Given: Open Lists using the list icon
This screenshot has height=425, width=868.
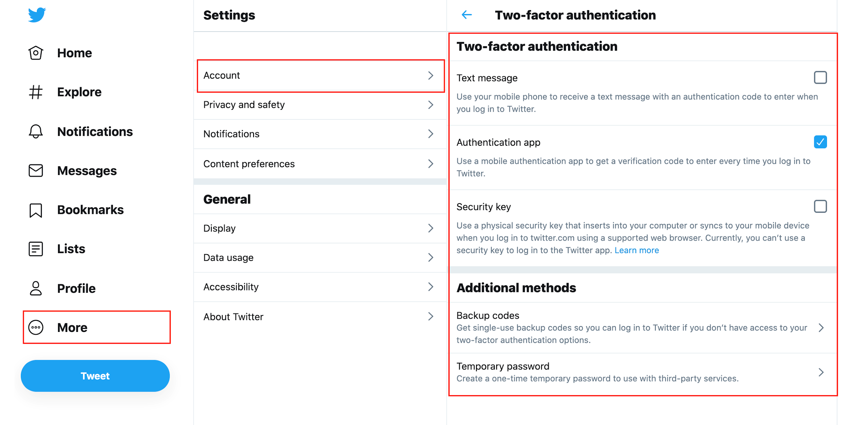Looking at the screenshot, I should [x=36, y=249].
